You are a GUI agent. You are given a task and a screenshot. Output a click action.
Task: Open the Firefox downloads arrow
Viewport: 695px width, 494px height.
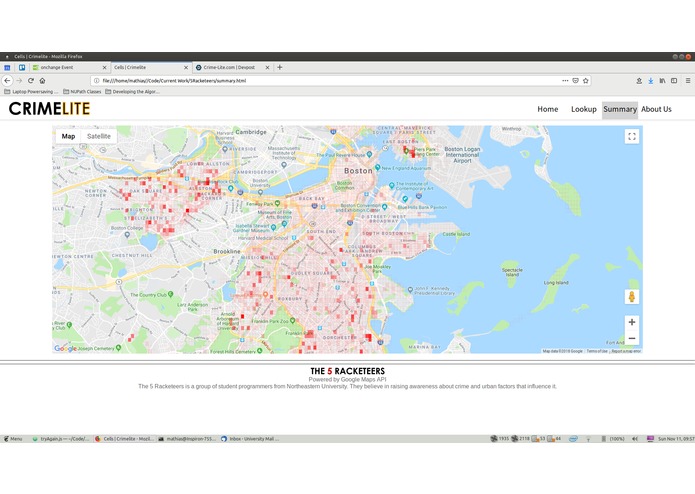point(651,81)
